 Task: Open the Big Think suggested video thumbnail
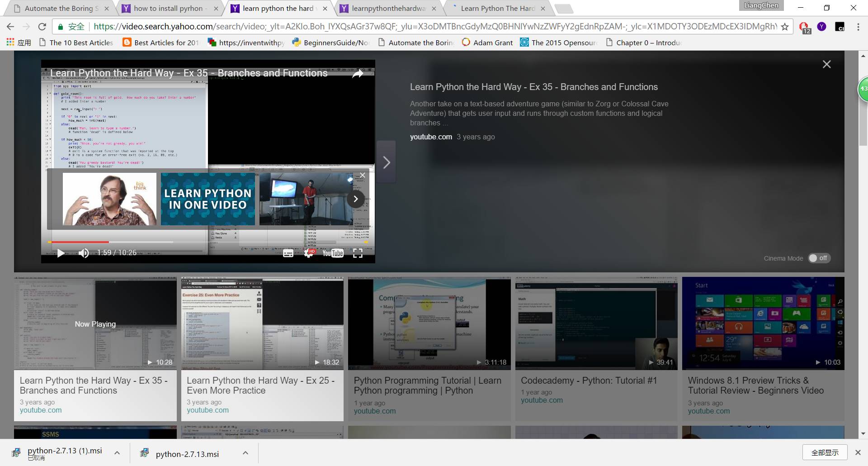coord(109,199)
